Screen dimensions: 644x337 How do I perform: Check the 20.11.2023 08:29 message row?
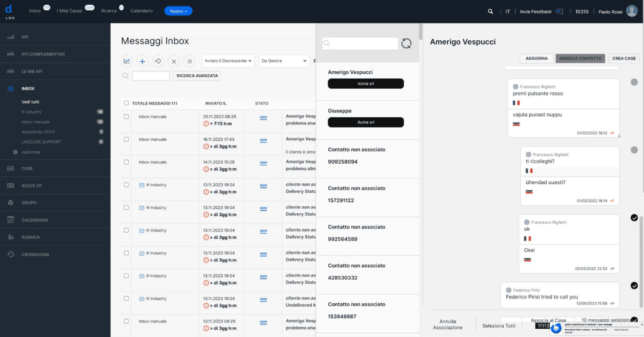pyautogui.click(x=127, y=117)
